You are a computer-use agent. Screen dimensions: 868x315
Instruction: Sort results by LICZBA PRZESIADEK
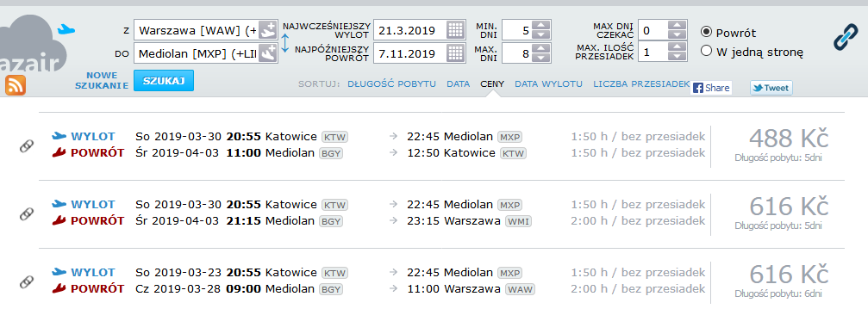641,84
